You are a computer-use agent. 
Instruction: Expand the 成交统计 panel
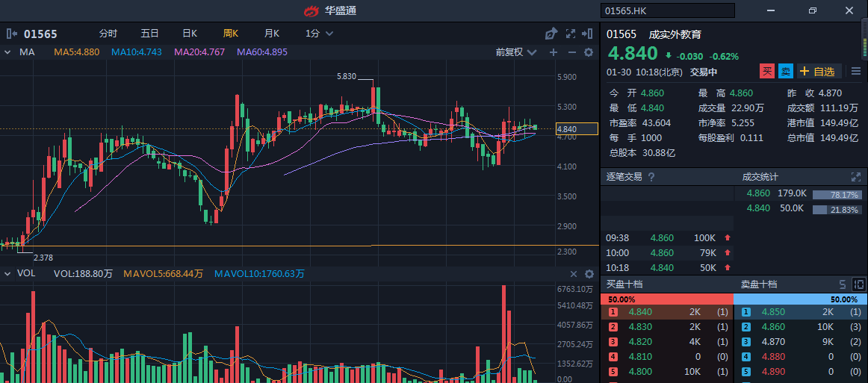point(855,177)
